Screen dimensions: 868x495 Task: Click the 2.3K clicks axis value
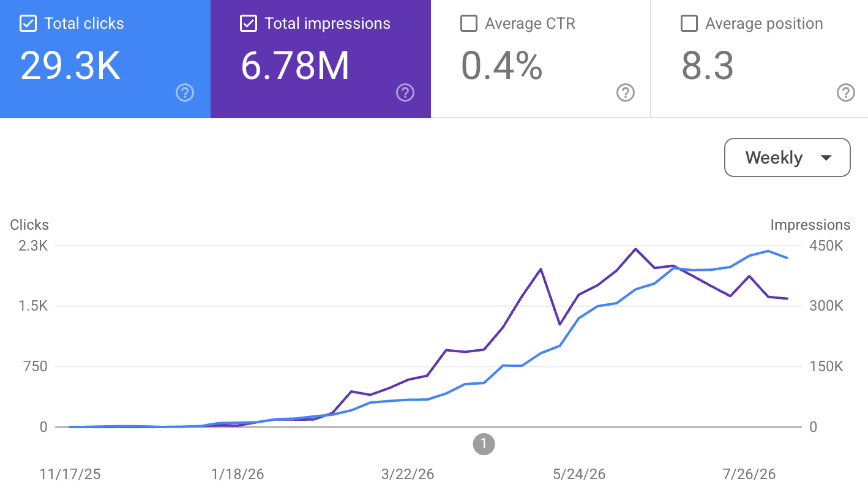click(33, 246)
